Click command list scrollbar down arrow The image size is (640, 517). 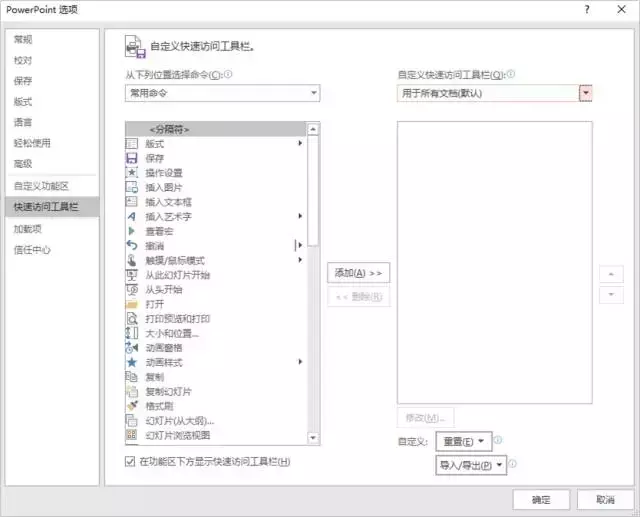[x=313, y=438]
